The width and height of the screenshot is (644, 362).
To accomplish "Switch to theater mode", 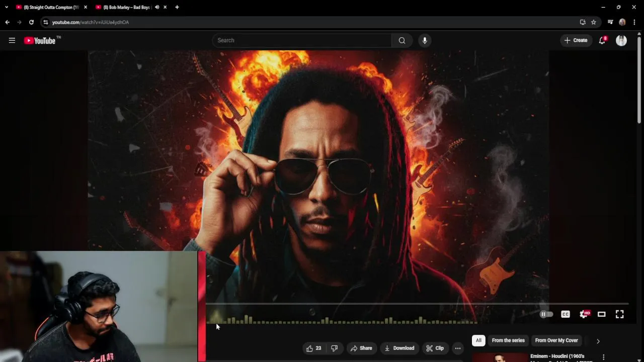I will click(x=602, y=314).
